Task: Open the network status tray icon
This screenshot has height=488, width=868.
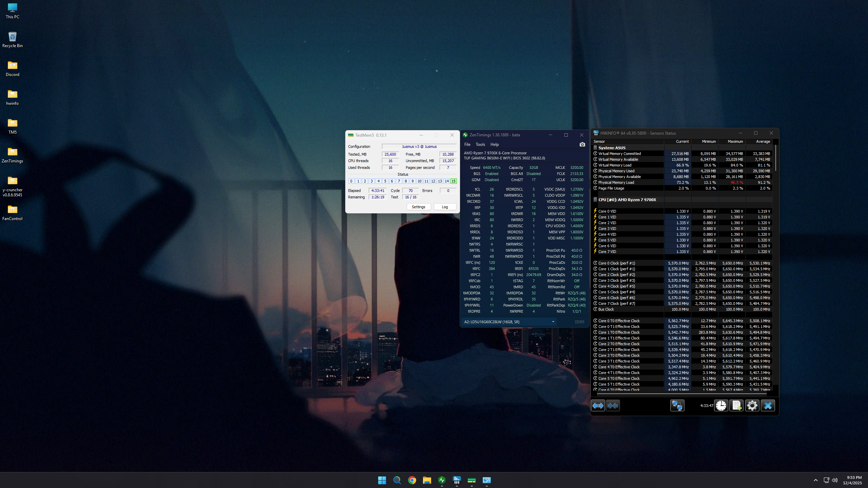Action: [826, 480]
